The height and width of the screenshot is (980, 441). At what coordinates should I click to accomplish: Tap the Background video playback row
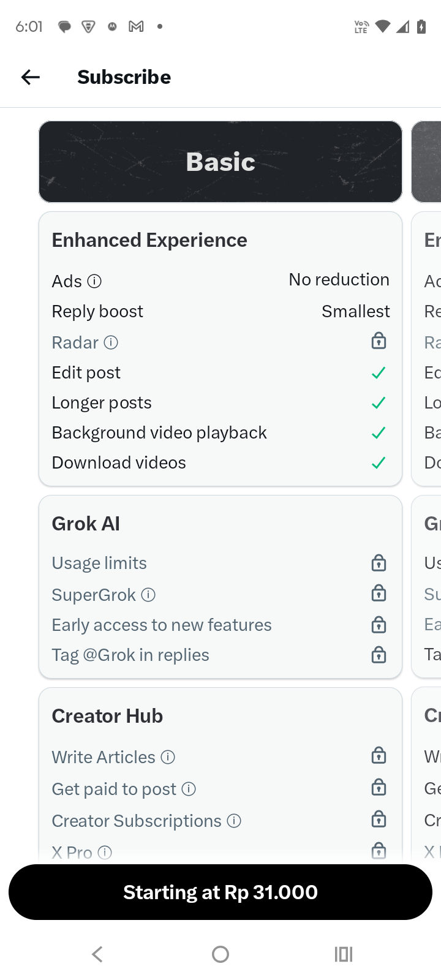pos(159,432)
